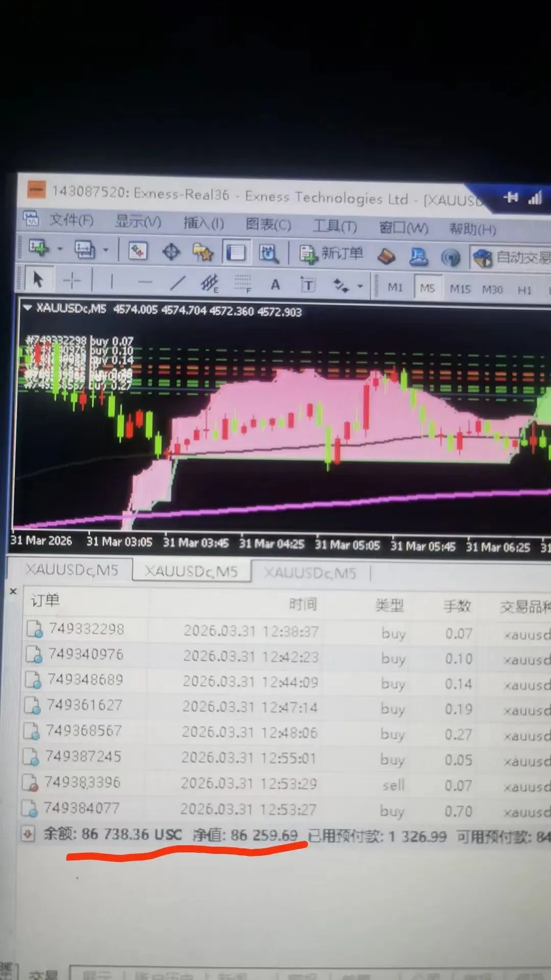Open the 图表(C) menu
Viewport: 551px width, 980px height.
(268, 225)
